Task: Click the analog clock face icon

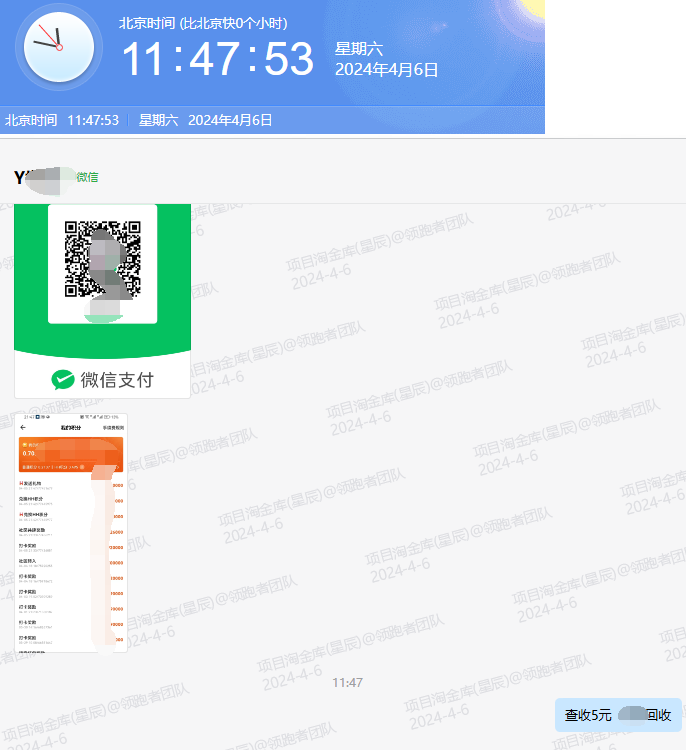Action: click(x=59, y=47)
